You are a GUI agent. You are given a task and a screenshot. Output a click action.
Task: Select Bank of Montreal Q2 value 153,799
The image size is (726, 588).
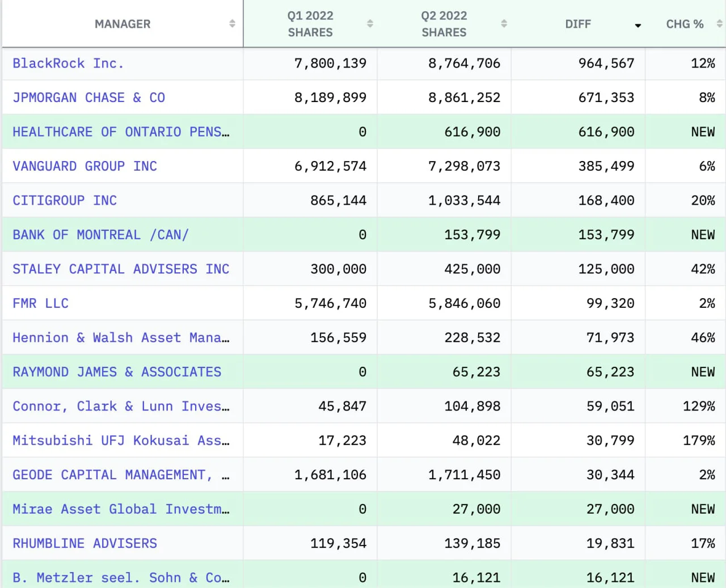point(472,235)
